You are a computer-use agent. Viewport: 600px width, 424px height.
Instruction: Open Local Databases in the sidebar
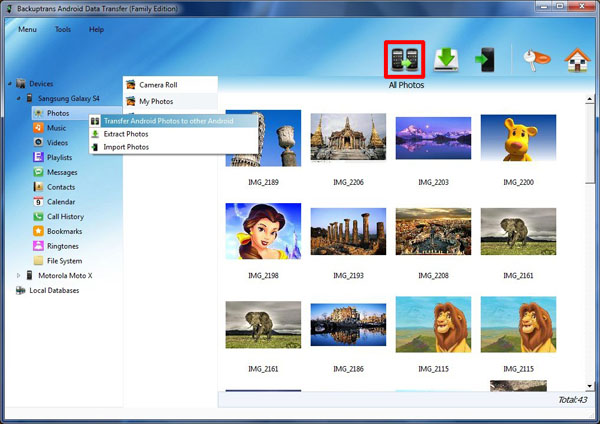pyautogui.click(x=54, y=290)
